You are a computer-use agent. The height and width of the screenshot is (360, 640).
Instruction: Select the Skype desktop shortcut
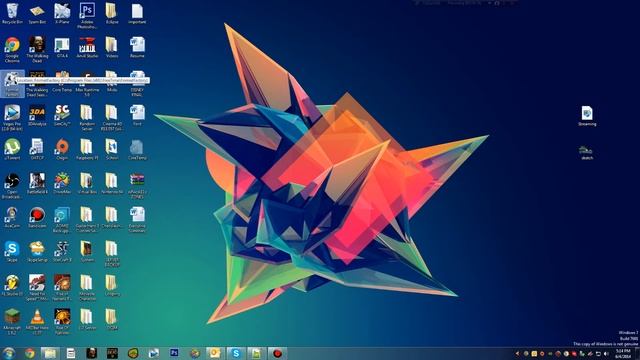[x=12, y=251]
